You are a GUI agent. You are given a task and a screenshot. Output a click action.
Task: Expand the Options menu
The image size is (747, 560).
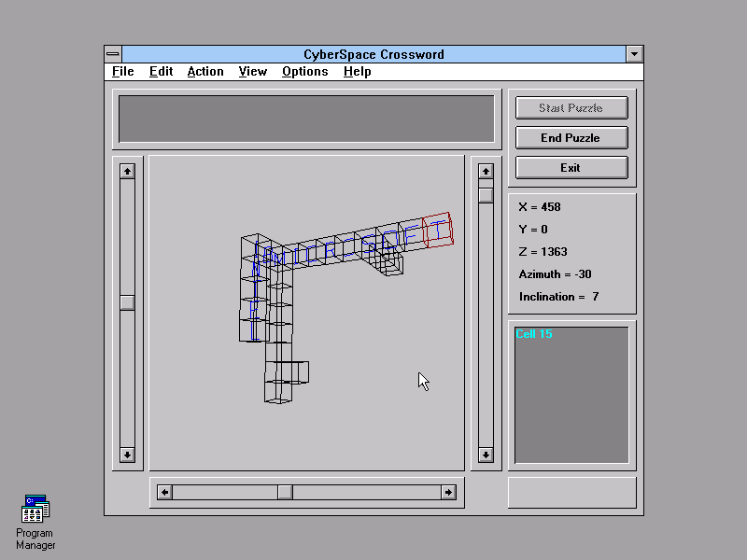[304, 72]
